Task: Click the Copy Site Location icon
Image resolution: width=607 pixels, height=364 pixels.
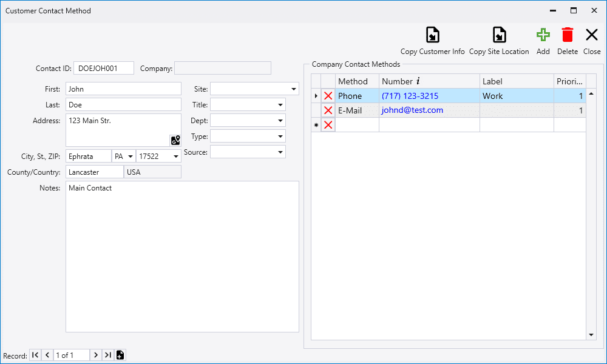Action: pyautogui.click(x=499, y=35)
